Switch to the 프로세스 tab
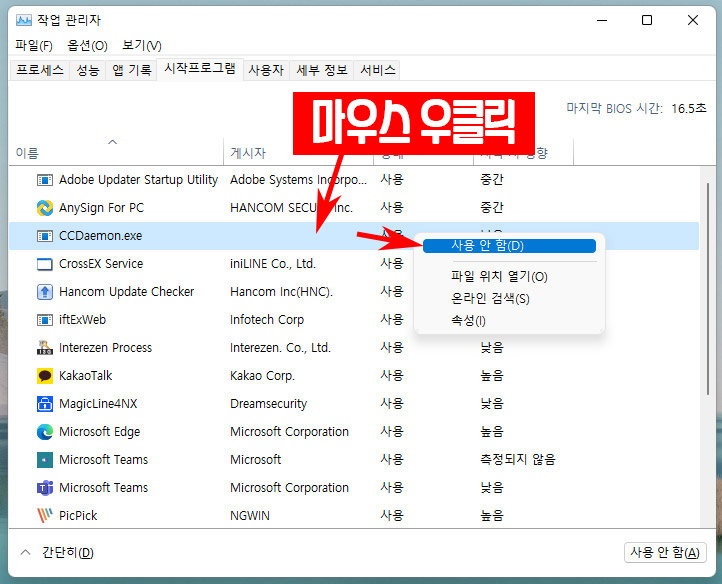 pyautogui.click(x=40, y=70)
